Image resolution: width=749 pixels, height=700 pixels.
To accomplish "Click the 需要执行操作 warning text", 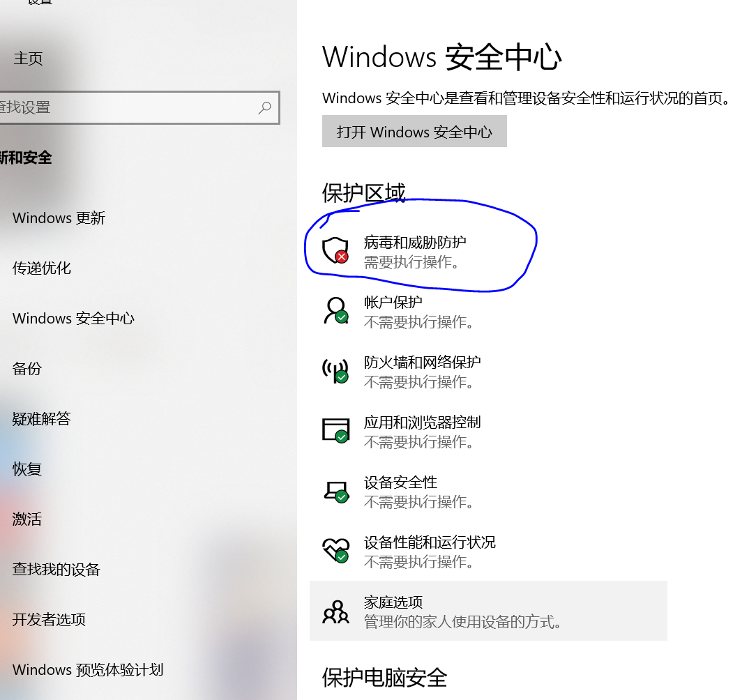I will 401,263.
